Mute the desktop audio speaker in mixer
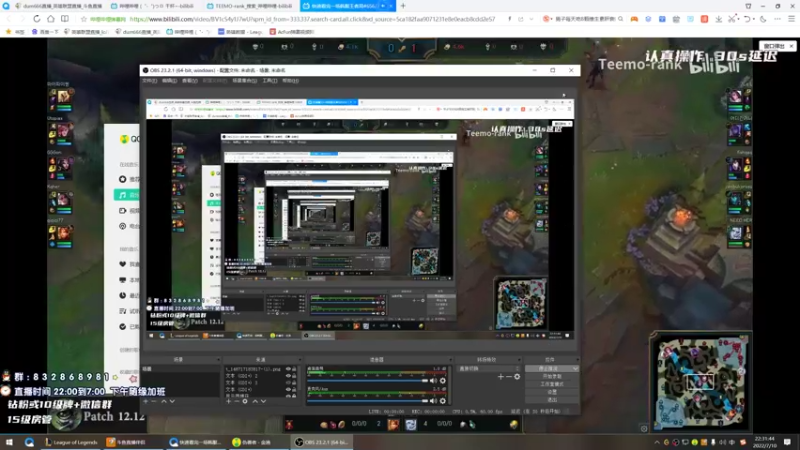Screen dimensions: 800x450 pos(433,381)
